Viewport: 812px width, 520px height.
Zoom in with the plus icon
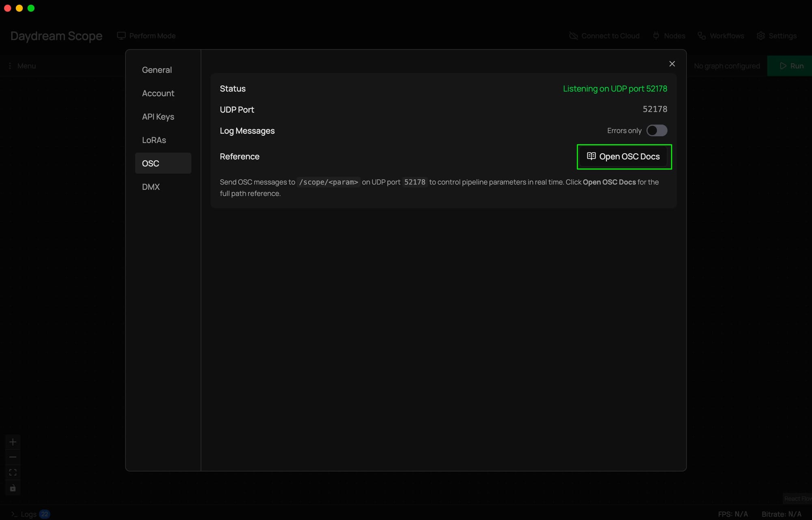(x=13, y=442)
